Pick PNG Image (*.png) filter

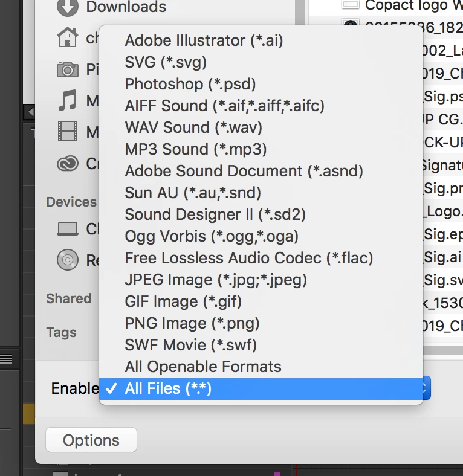[x=261, y=323]
